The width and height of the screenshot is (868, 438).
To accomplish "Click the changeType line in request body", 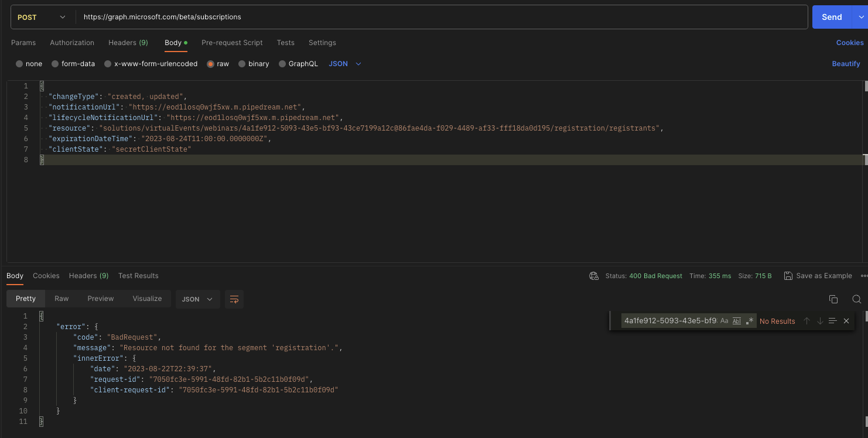I will coord(118,97).
